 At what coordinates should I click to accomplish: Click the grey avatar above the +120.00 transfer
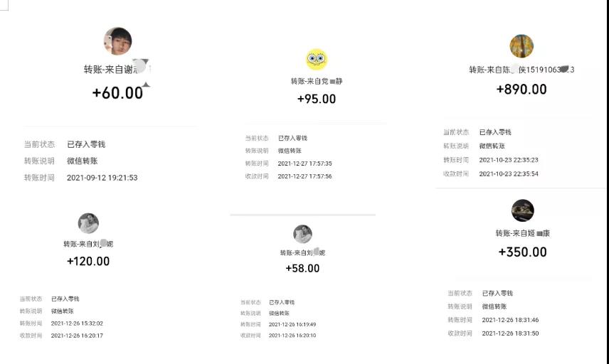[88, 223]
